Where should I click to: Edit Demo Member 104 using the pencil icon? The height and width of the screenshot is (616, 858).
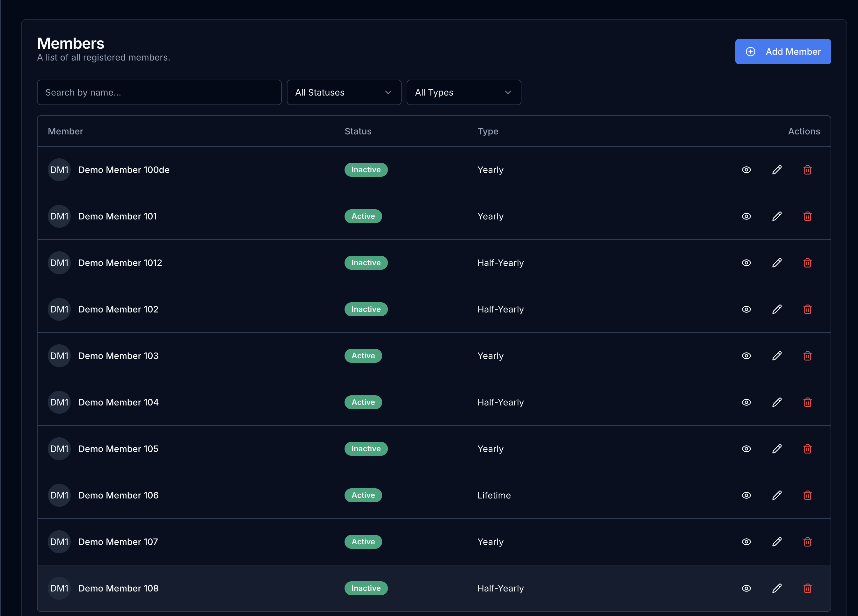pyautogui.click(x=777, y=402)
